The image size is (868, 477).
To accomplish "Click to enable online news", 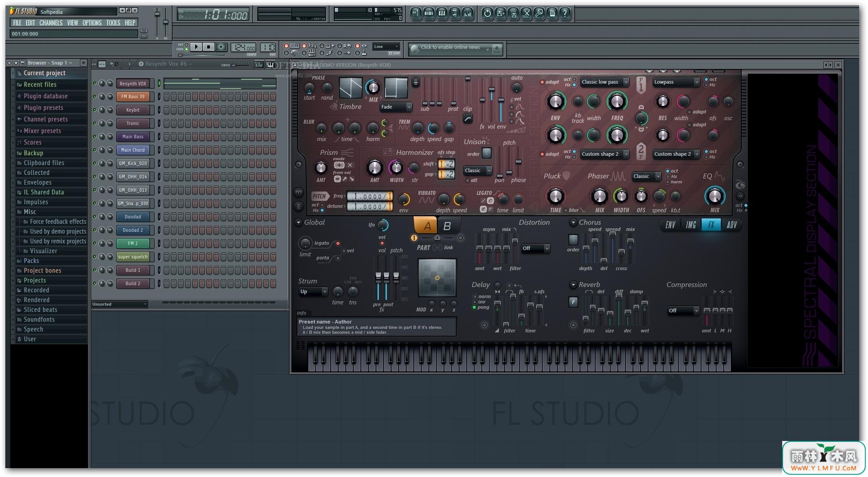I will click(x=450, y=48).
